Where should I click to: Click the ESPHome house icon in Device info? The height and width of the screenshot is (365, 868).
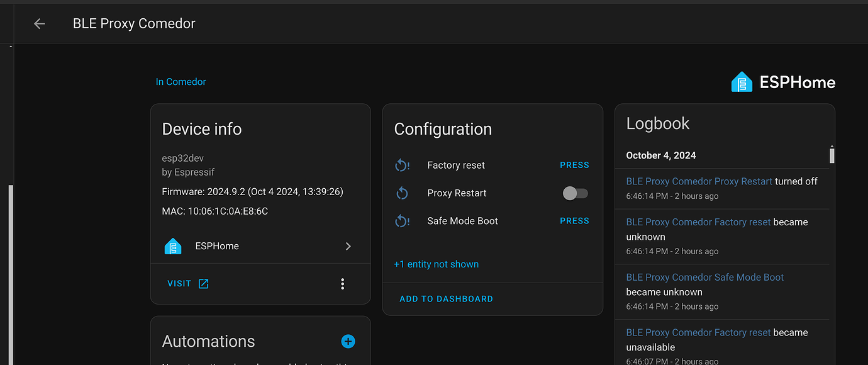pos(173,246)
